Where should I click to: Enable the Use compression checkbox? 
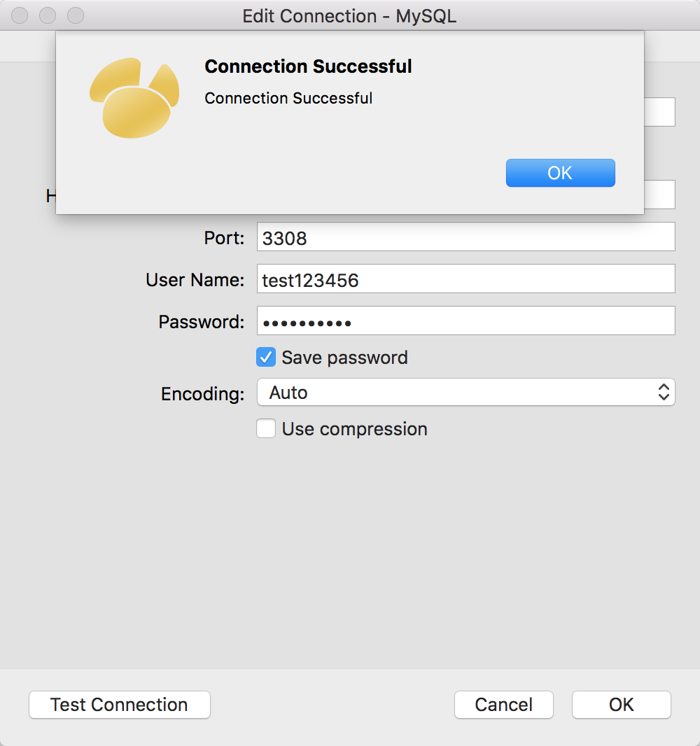[266, 428]
